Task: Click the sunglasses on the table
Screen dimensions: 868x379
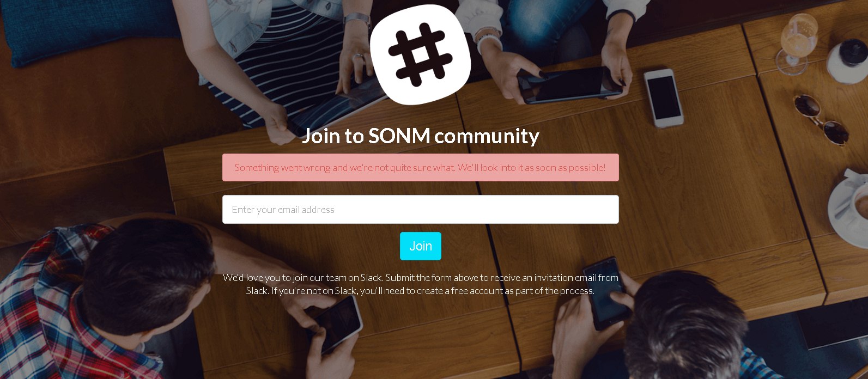Action: coord(821,118)
